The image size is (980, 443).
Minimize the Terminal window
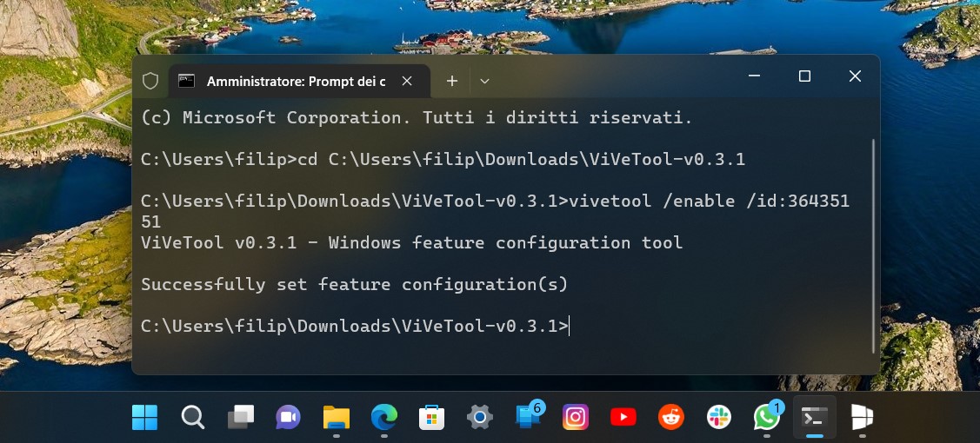click(755, 76)
